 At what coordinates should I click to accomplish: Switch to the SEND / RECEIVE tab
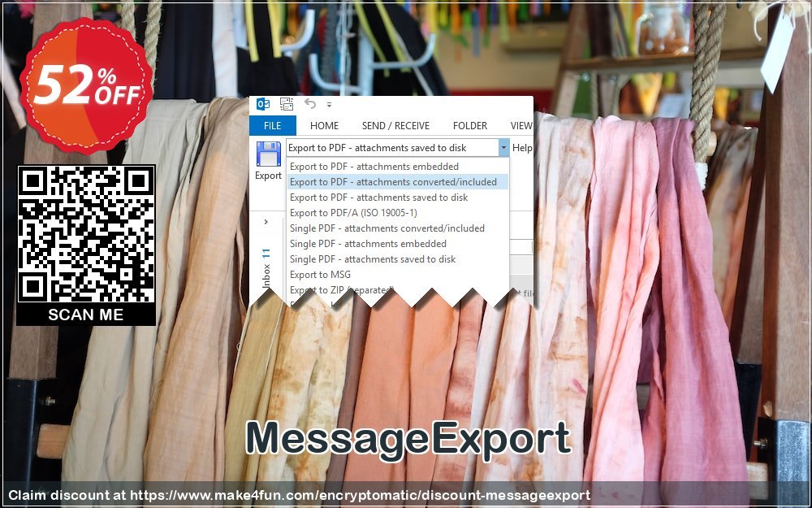pyautogui.click(x=395, y=125)
